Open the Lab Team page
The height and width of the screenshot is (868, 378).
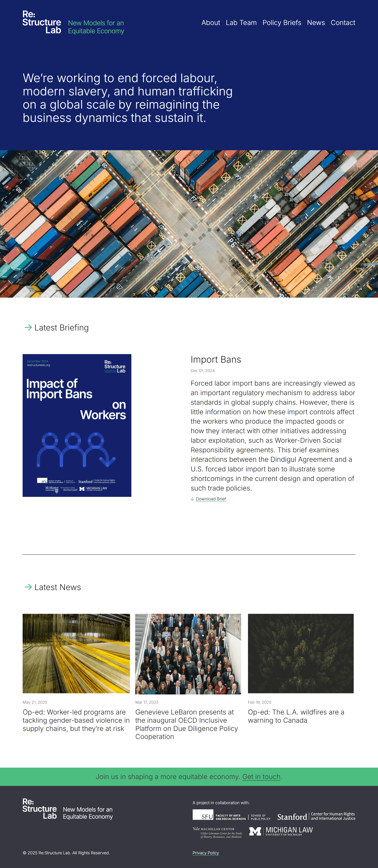tap(241, 23)
